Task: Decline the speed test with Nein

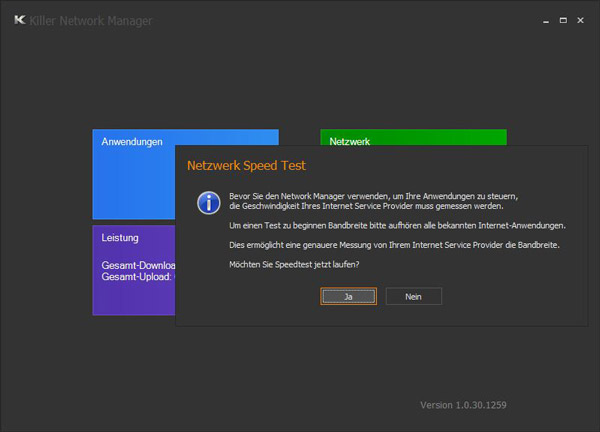Action: [x=414, y=297]
